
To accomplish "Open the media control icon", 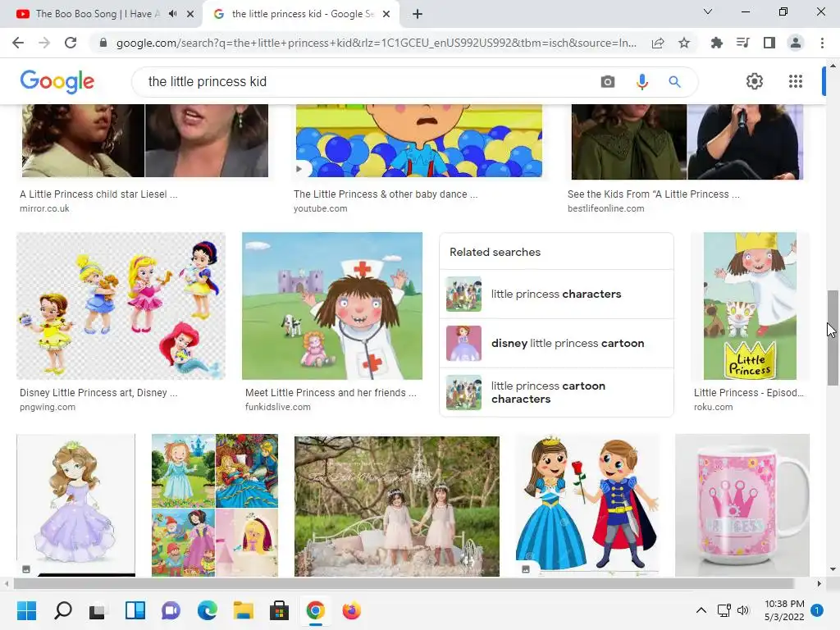I will pyautogui.click(x=742, y=43).
